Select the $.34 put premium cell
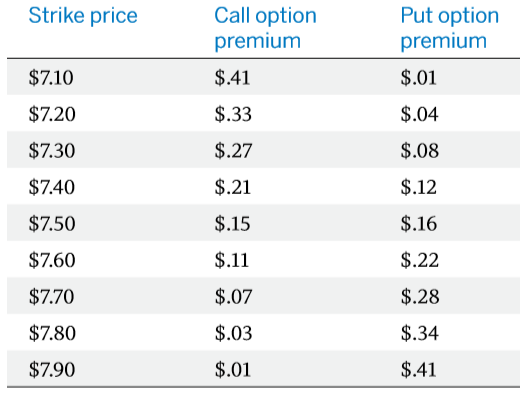This screenshot has height=395, width=520. [419, 333]
